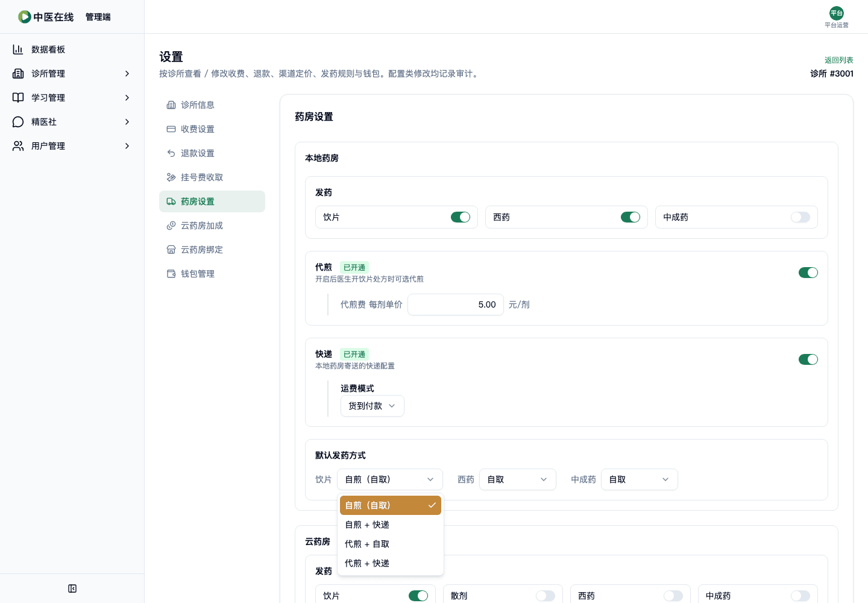
Task: Enable 本地药房 中成药 dispensing switch
Action: tap(800, 217)
